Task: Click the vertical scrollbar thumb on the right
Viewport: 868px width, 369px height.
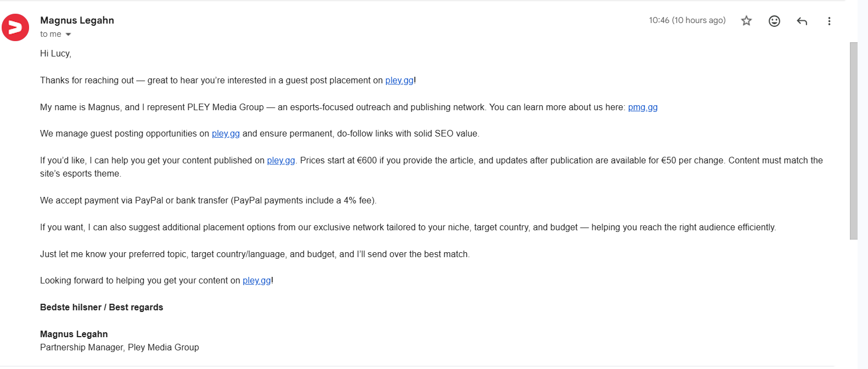Action: click(853, 141)
